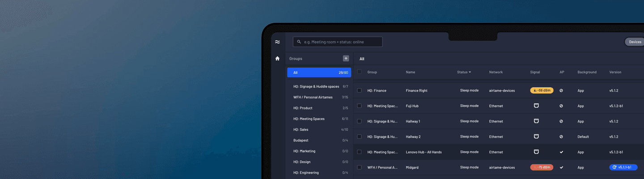Select HQ: Engineering group
Screen dimensions: 644x179
pyautogui.click(x=319, y=172)
